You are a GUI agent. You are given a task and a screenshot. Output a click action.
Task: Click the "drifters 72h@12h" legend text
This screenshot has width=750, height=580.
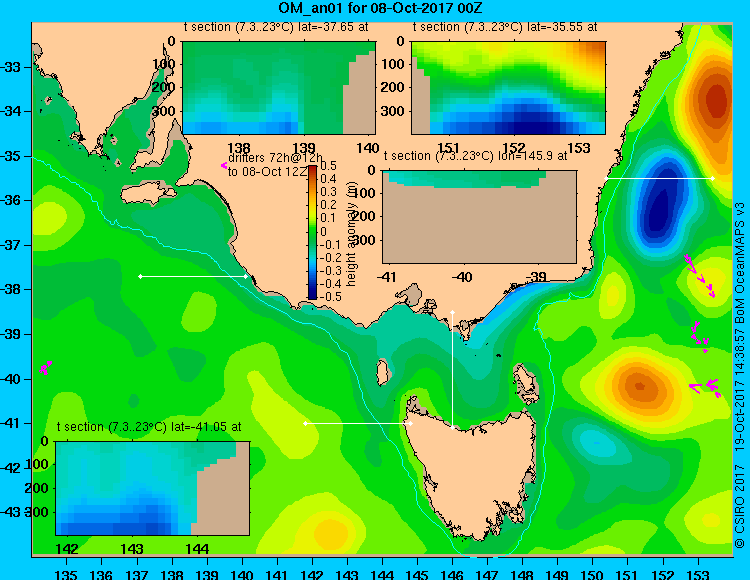275,158
